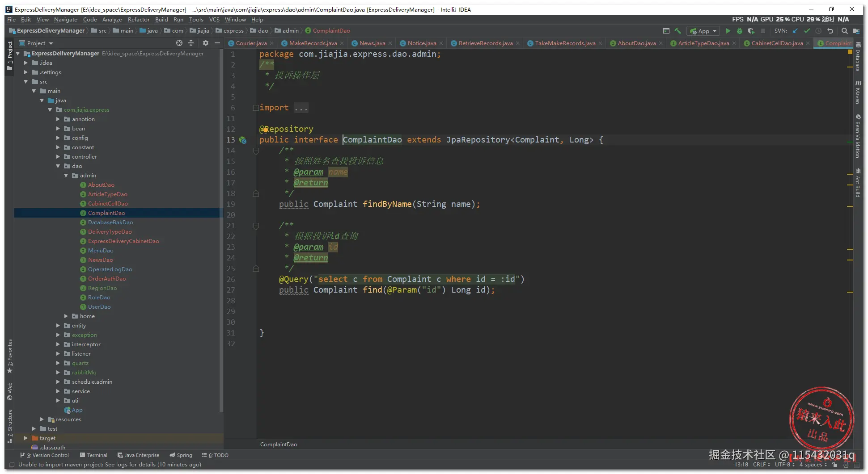Click the SVN revert arrow icon

tap(830, 31)
